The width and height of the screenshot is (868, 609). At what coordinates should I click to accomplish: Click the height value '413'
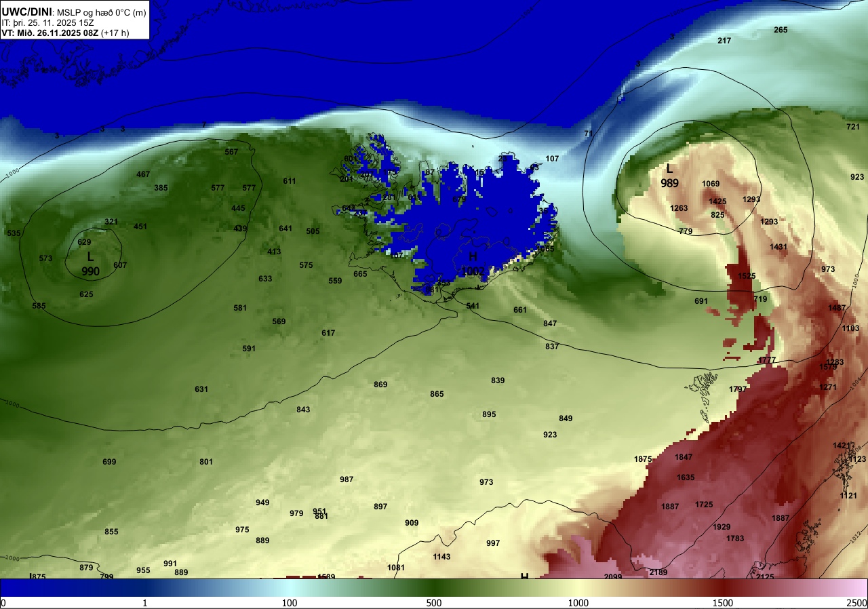coord(274,252)
